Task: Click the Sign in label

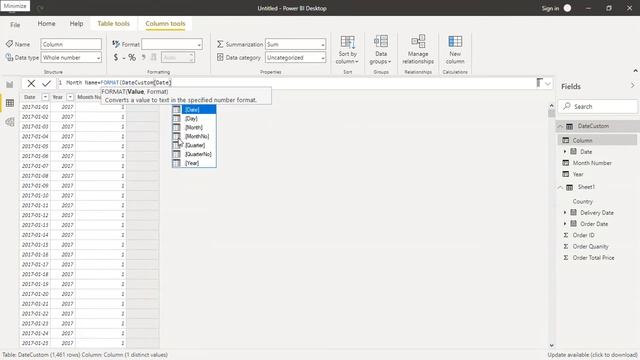Action: pyautogui.click(x=550, y=8)
